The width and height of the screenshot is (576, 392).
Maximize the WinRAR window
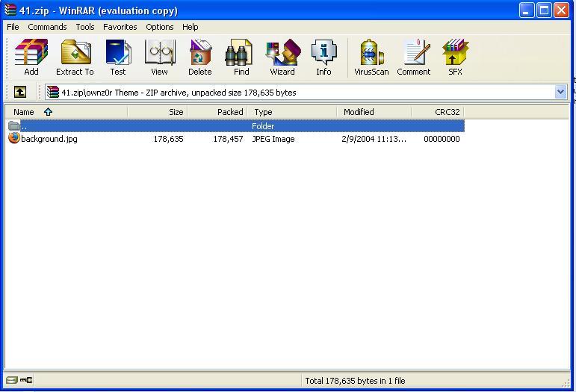tap(544, 10)
